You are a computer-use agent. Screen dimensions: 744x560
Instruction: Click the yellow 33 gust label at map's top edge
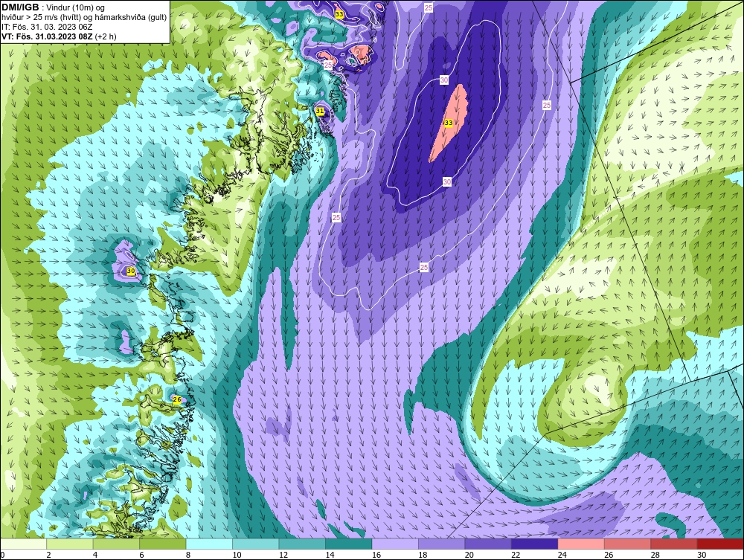(x=339, y=14)
